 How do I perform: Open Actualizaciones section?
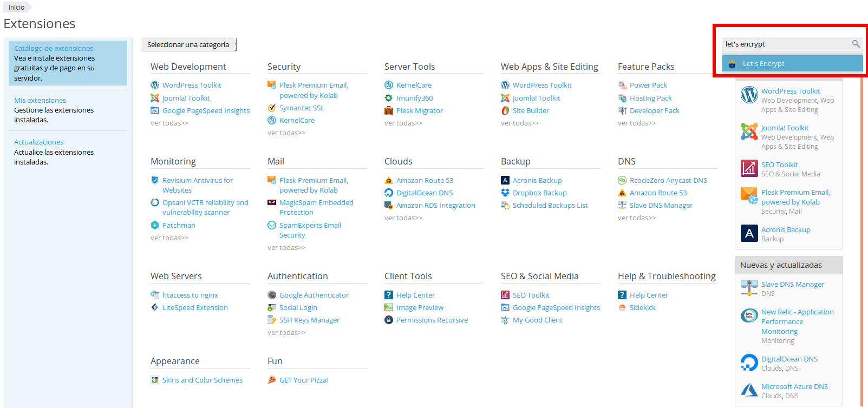pyautogui.click(x=38, y=142)
